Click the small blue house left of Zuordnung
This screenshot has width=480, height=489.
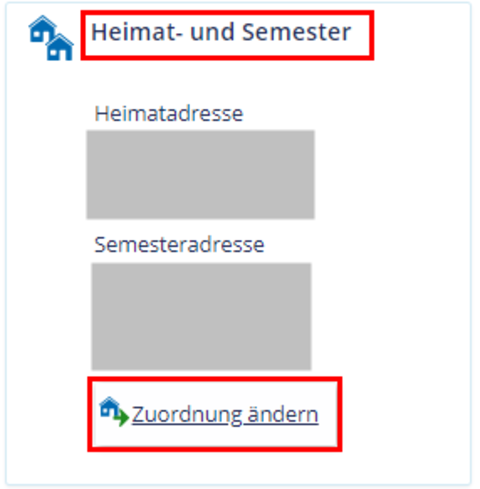(109, 407)
